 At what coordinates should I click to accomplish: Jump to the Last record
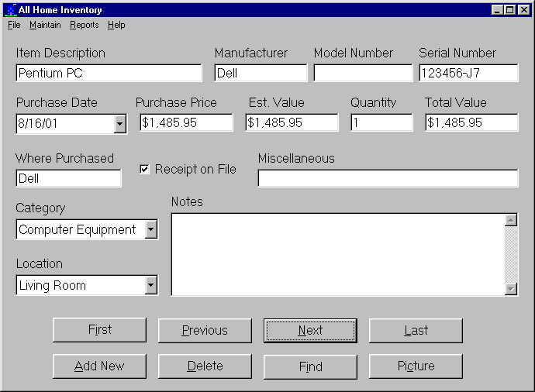click(416, 330)
